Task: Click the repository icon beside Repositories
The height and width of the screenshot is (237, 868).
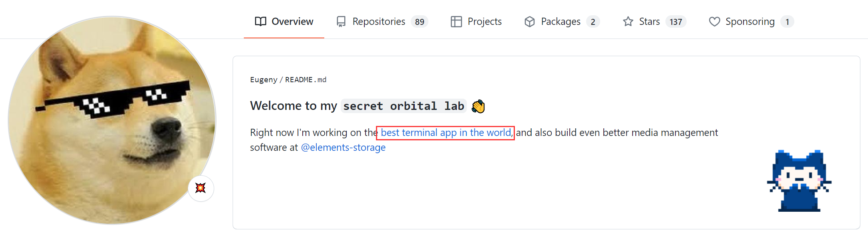Action: (341, 22)
